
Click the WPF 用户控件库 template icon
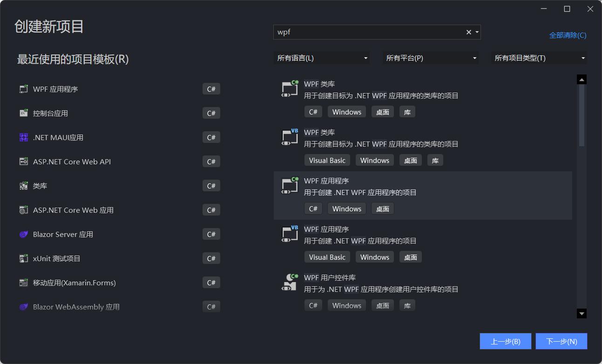[x=289, y=282]
